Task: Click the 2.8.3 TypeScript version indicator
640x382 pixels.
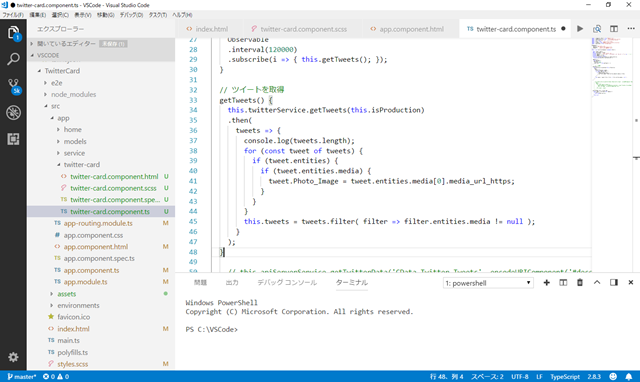Action: (594, 376)
